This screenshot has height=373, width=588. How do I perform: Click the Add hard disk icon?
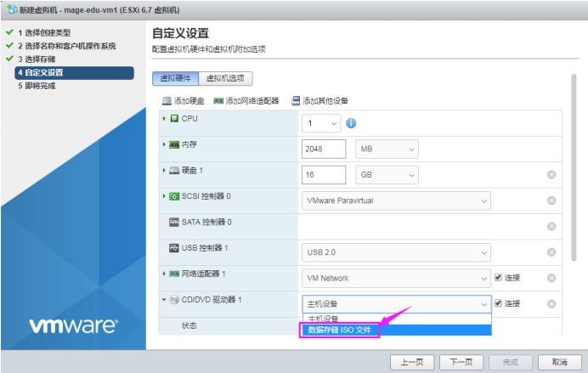click(x=167, y=101)
